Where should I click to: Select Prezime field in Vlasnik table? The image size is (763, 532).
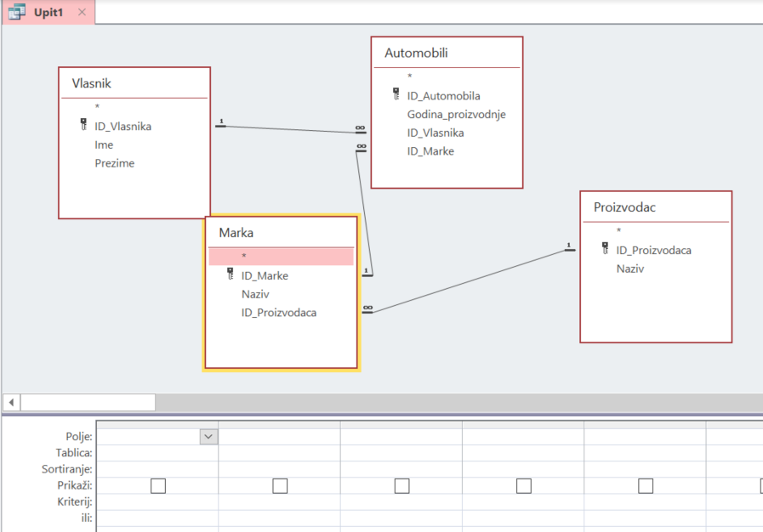[x=114, y=163]
